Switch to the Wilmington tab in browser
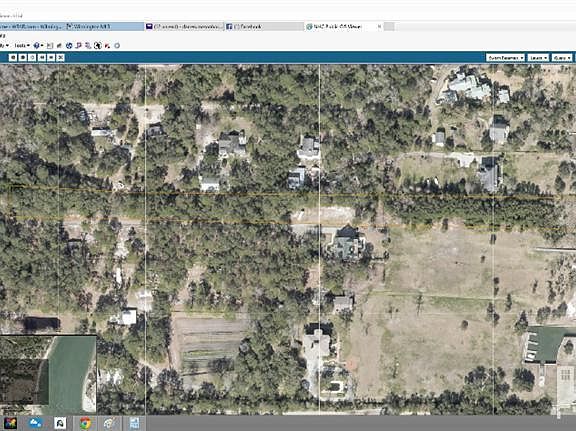576x431 pixels. click(x=105, y=26)
